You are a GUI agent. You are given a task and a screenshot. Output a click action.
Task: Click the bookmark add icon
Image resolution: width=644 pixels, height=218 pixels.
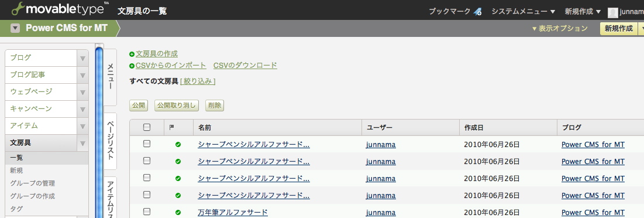478,12
